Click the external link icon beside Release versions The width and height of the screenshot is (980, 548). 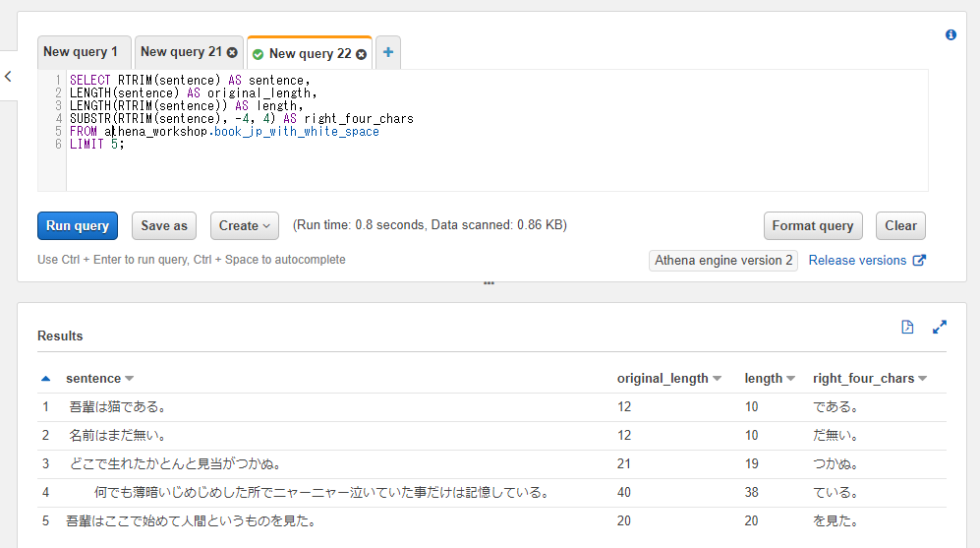click(920, 261)
